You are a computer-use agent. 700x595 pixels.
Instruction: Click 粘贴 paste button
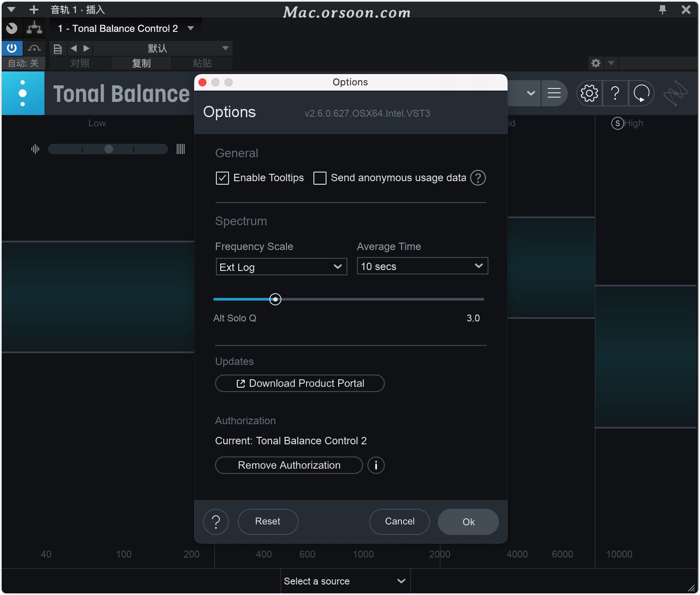202,64
